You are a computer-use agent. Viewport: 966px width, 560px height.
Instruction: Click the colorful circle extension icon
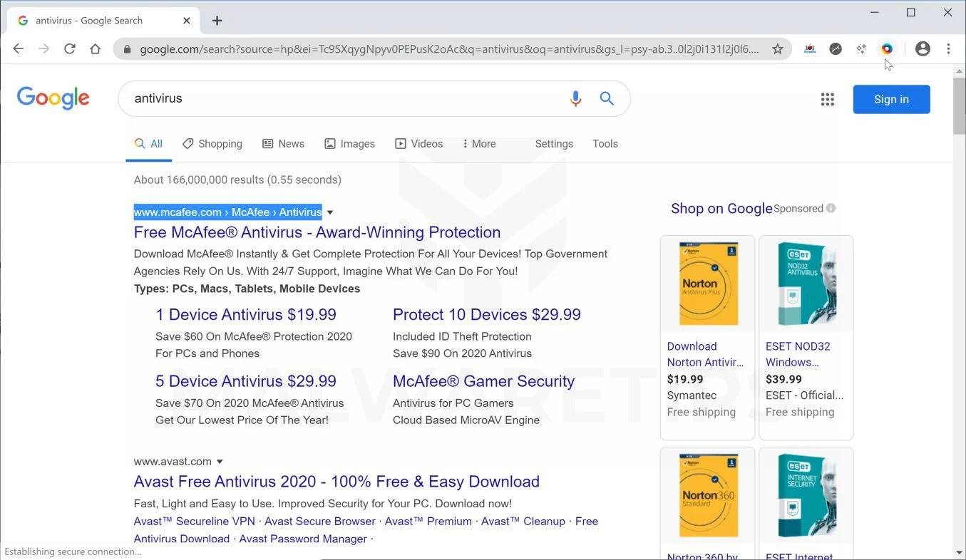click(887, 48)
